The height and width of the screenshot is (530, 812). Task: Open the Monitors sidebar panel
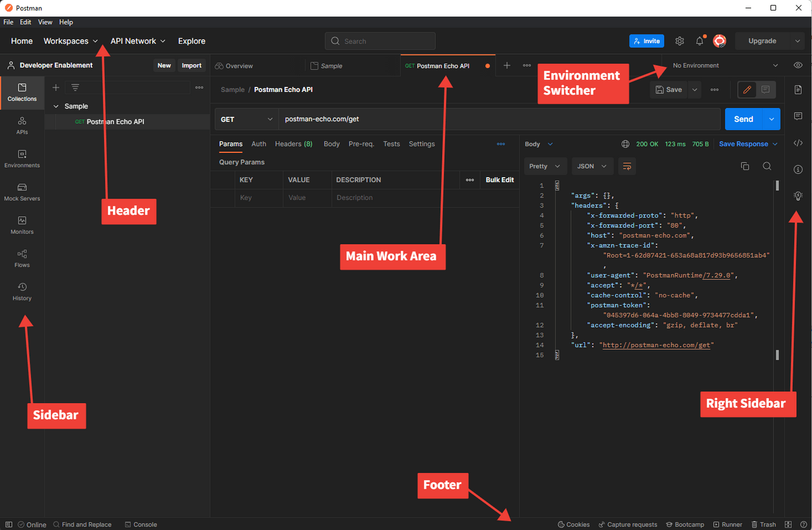22,225
